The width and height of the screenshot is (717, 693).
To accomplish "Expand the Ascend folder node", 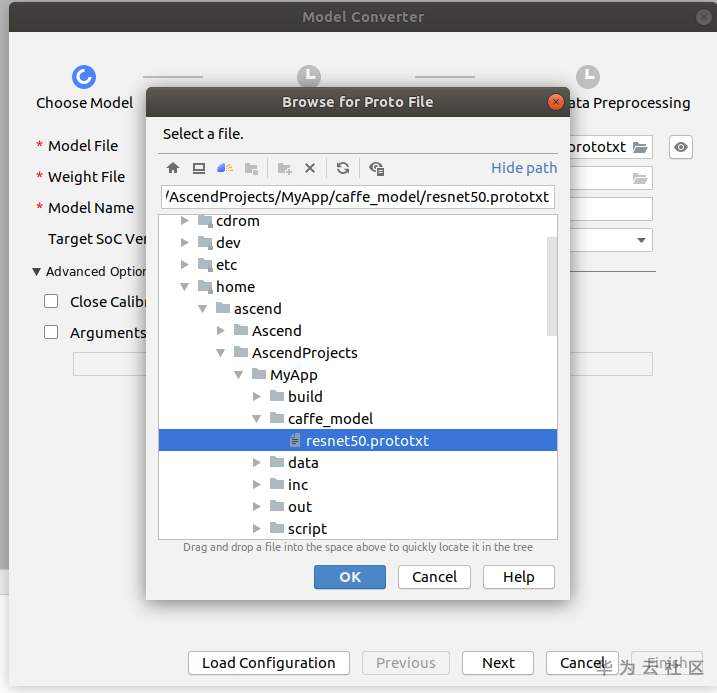I will [220, 331].
